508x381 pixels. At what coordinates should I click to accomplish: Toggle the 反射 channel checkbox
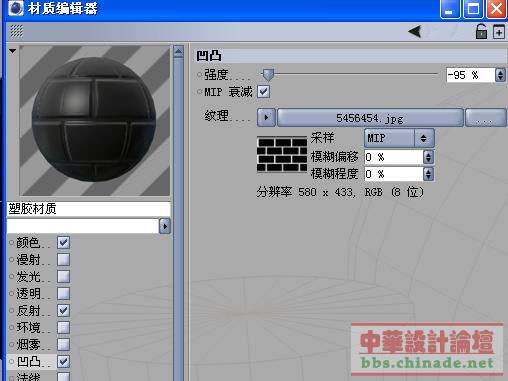coord(63,311)
